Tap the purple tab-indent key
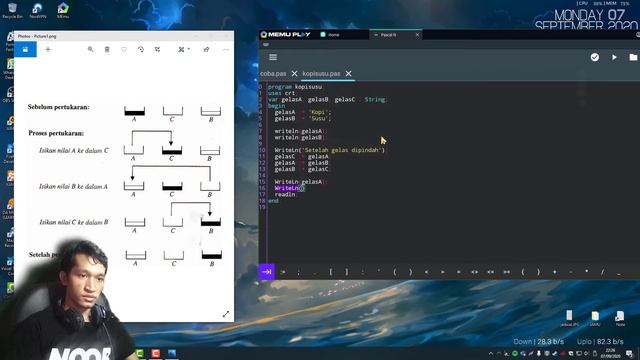The image size is (640, 360). point(267,272)
